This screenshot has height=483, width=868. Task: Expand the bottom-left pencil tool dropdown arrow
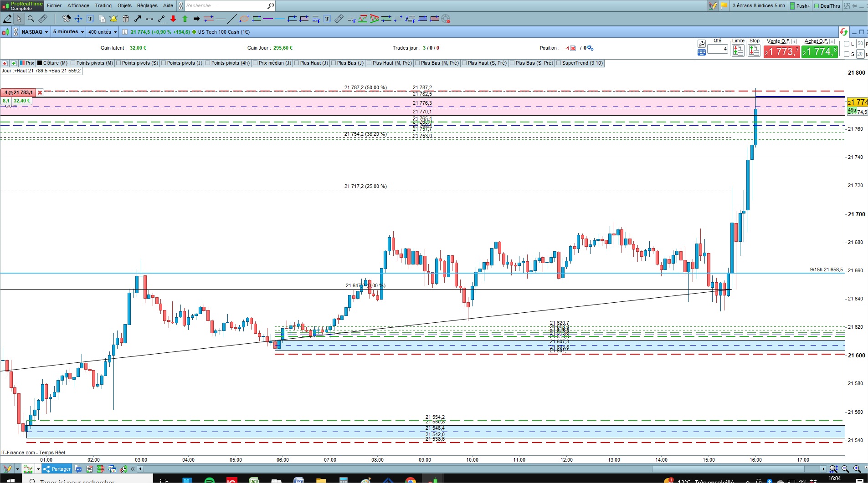point(18,469)
